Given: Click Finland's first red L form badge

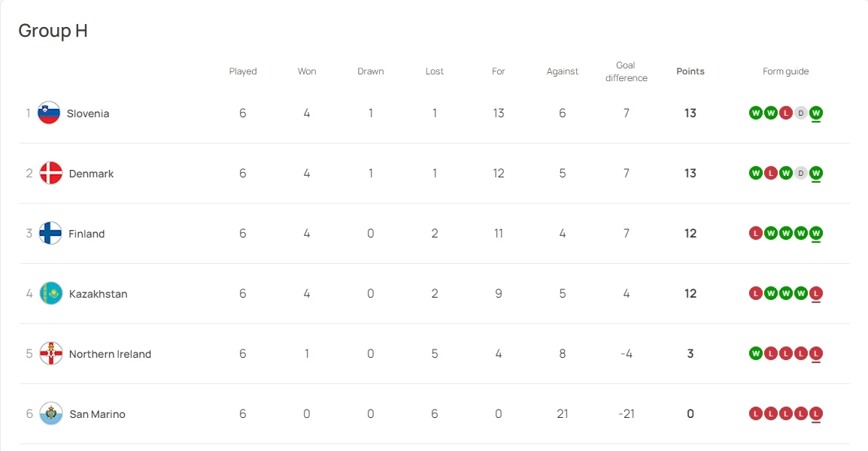Looking at the screenshot, I should (x=756, y=233).
